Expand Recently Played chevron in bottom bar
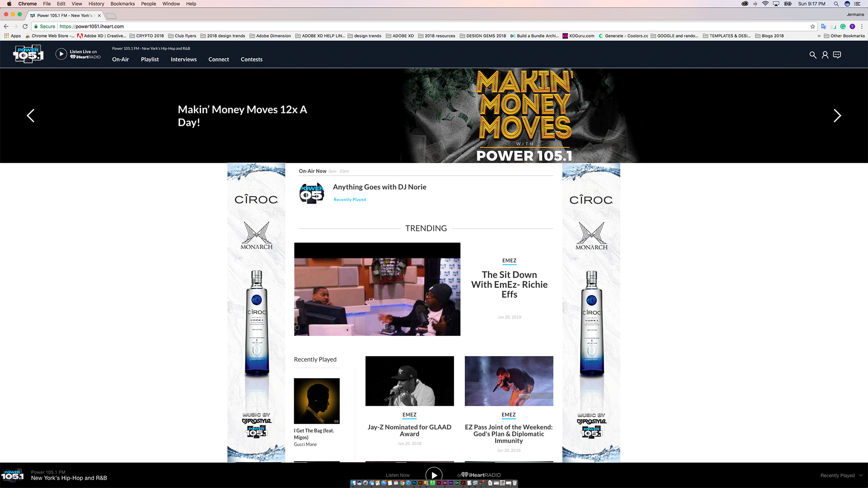 (861, 475)
